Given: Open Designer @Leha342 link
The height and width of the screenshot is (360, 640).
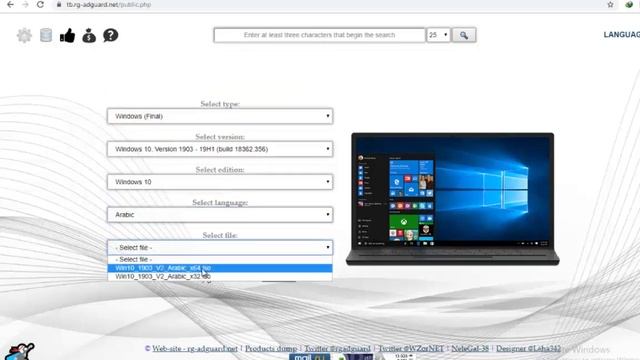Looking at the screenshot, I should pyautogui.click(x=528, y=349).
